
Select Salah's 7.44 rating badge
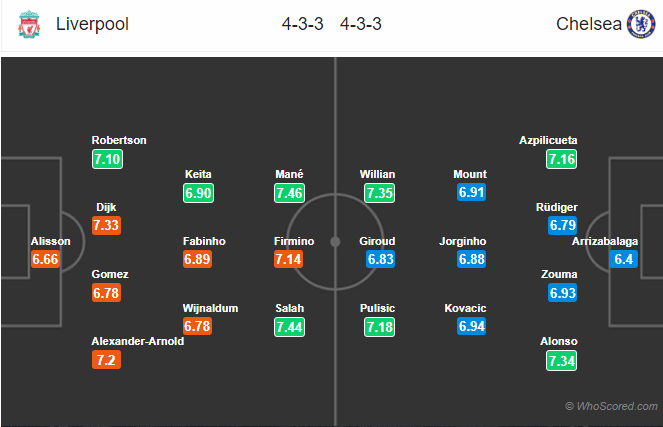pyautogui.click(x=289, y=327)
